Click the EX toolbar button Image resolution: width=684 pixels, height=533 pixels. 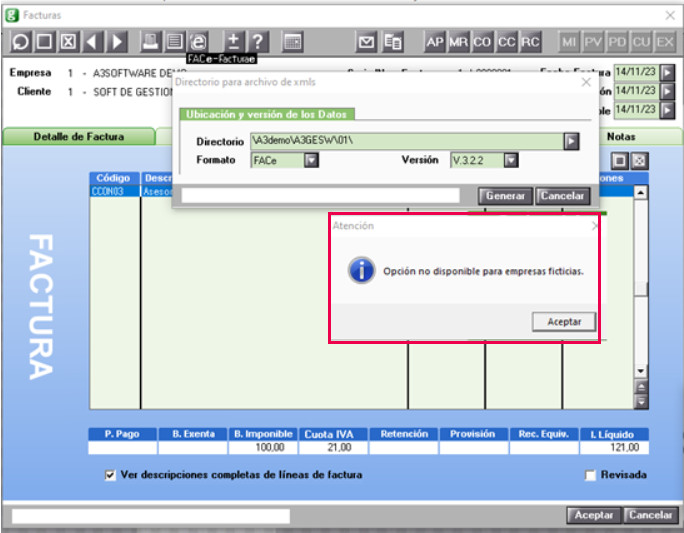tap(665, 42)
